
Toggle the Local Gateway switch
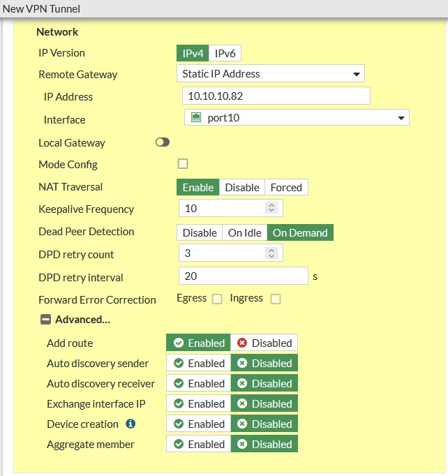(163, 142)
